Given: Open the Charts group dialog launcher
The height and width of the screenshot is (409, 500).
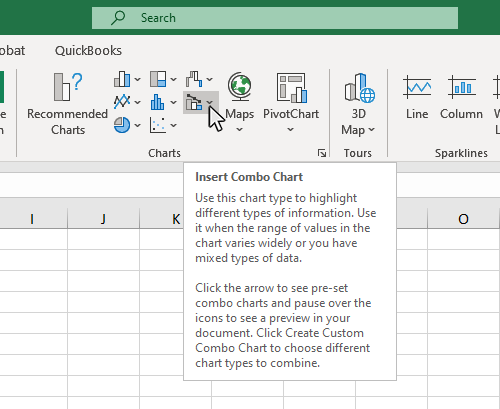Looking at the screenshot, I should click(322, 153).
